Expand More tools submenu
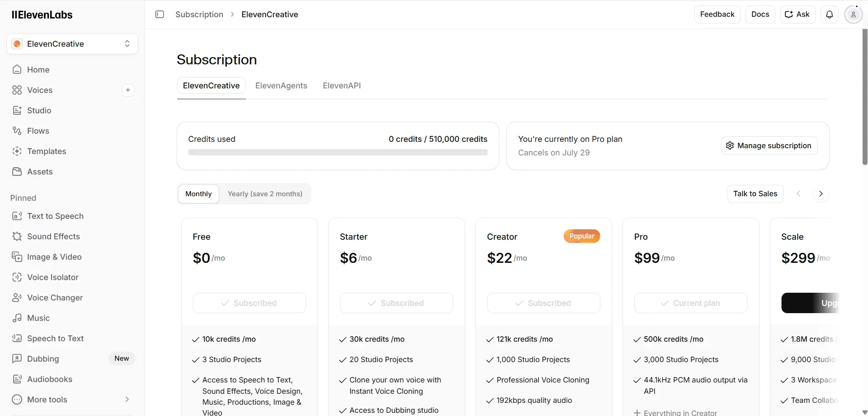Screen dimensions: 868x416 (x=72, y=400)
